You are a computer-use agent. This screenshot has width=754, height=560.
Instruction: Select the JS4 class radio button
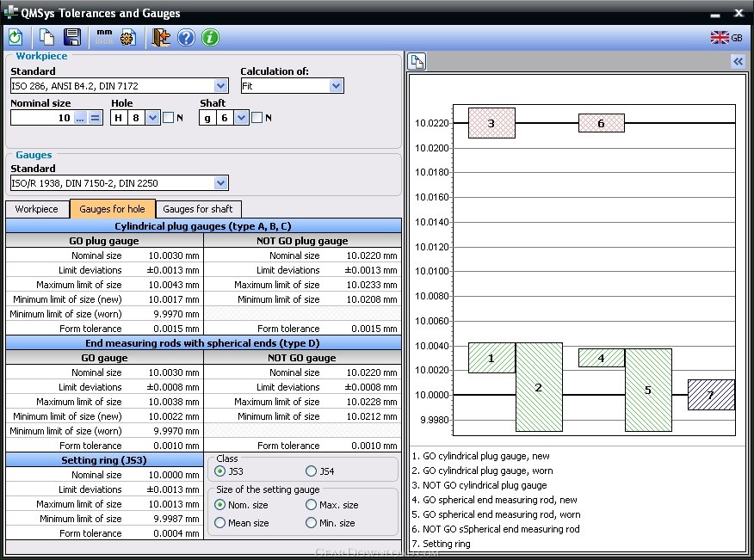tap(311, 471)
